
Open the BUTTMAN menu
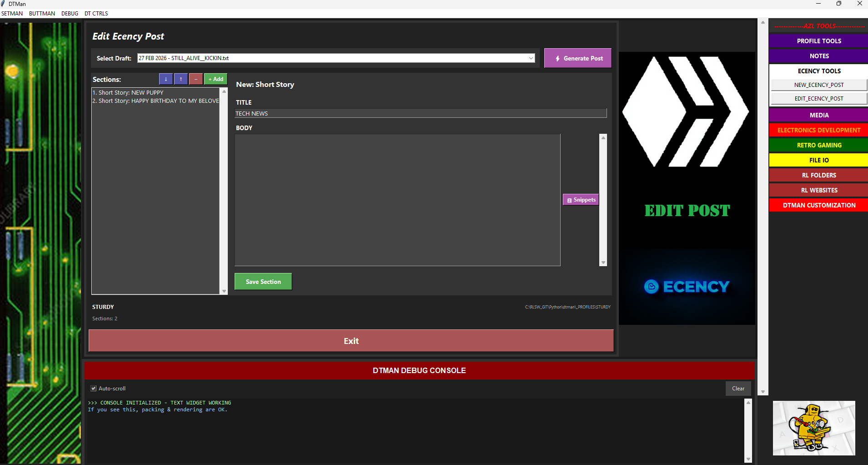click(42, 14)
